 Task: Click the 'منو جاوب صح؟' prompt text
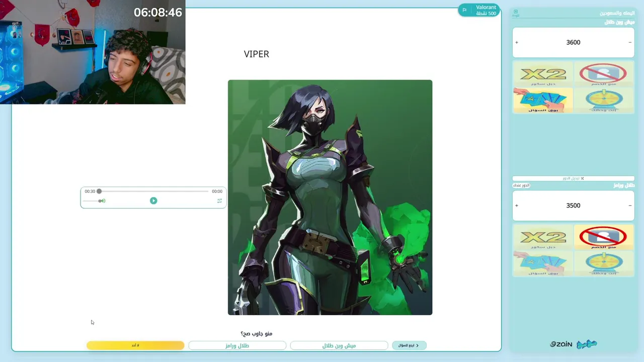[x=257, y=333]
